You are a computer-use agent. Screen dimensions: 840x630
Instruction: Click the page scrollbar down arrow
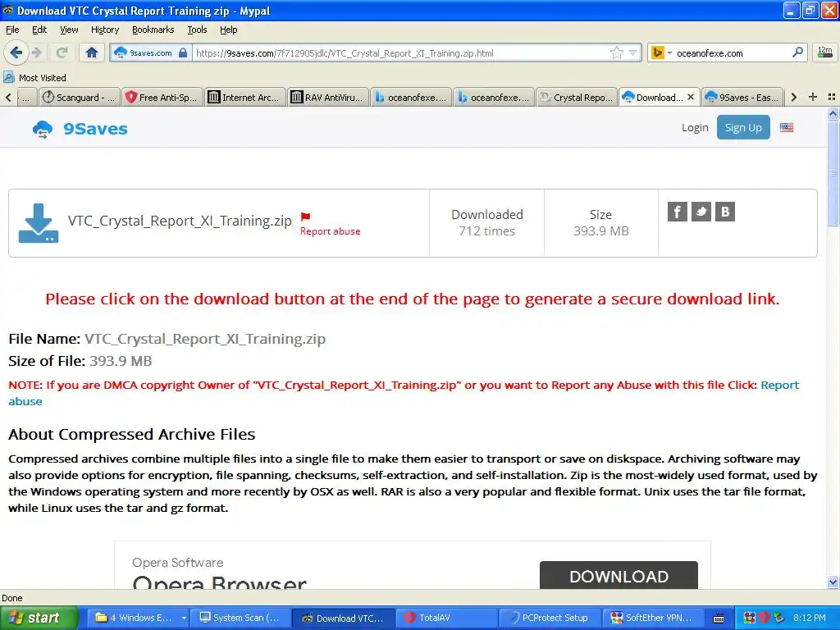coord(833,582)
